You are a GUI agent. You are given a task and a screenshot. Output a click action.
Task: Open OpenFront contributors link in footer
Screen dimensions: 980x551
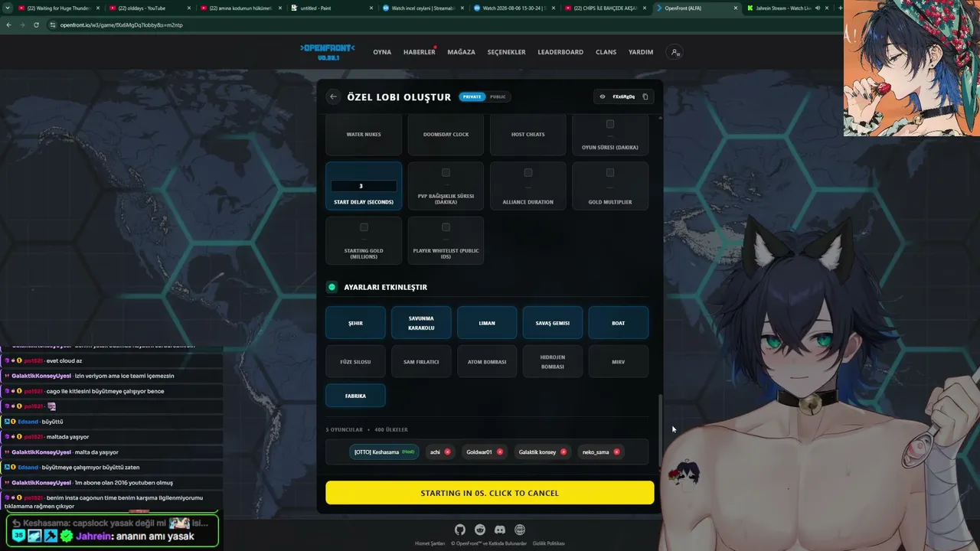[488, 543]
